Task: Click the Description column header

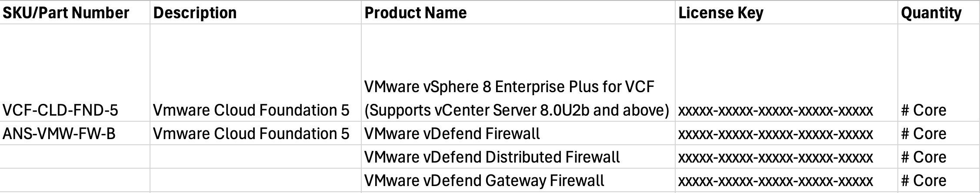Action: tap(195, 13)
